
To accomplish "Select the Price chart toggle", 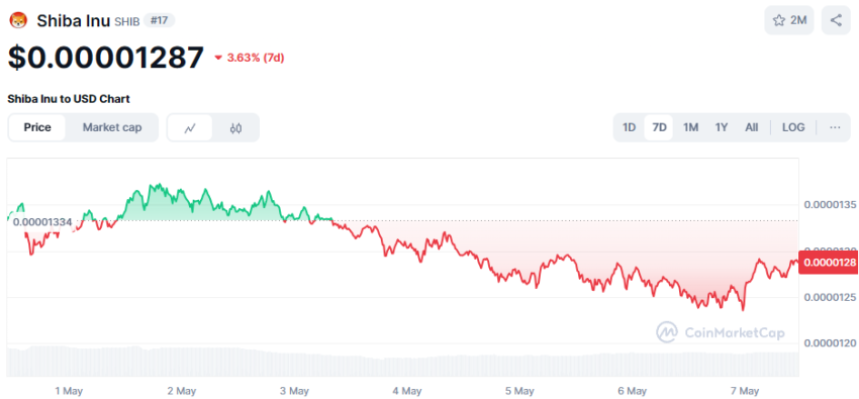I will pyautogui.click(x=37, y=128).
